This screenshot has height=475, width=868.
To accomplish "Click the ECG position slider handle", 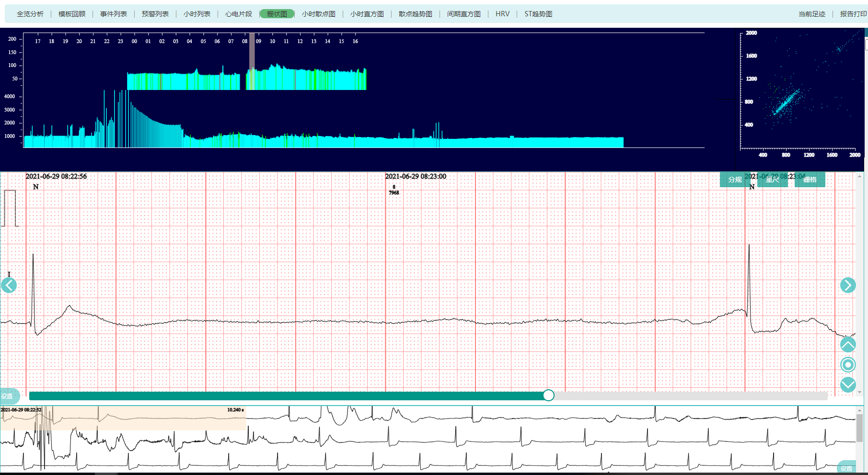I will tap(549, 396).
